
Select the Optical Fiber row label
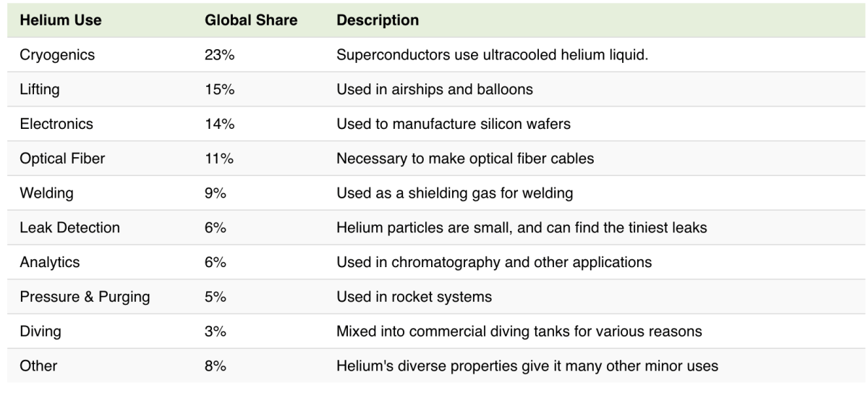point(62,159)
